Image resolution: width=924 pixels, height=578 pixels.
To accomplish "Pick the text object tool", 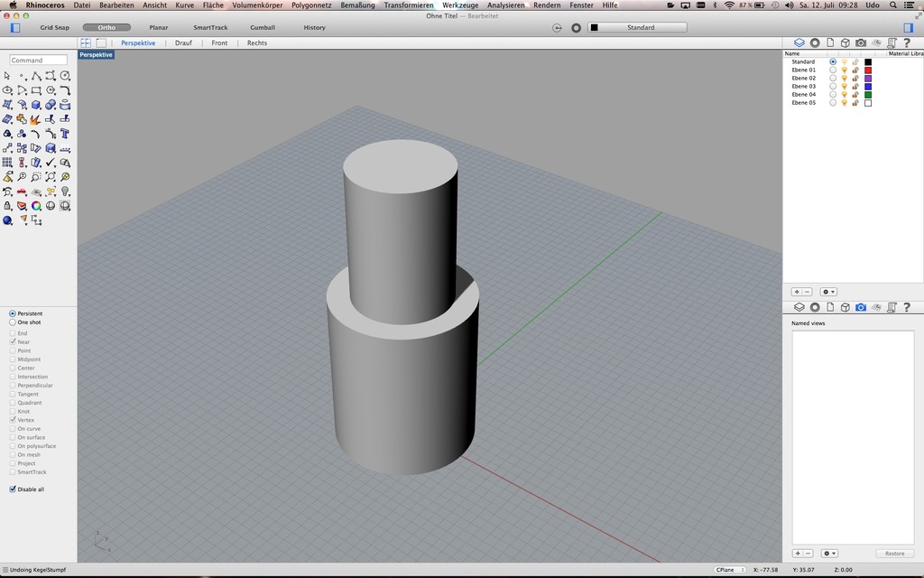I will [65, 134].
